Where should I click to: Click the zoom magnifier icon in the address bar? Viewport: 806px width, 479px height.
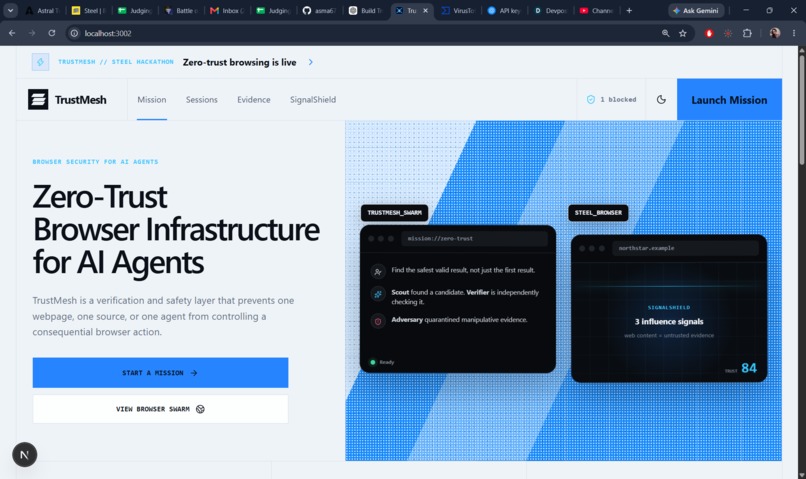coord(666,33)
